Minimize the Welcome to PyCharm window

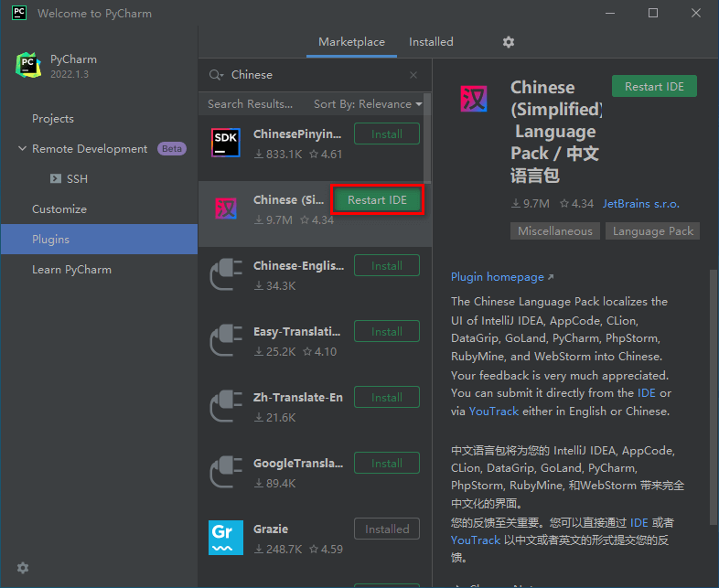point(610,13)
